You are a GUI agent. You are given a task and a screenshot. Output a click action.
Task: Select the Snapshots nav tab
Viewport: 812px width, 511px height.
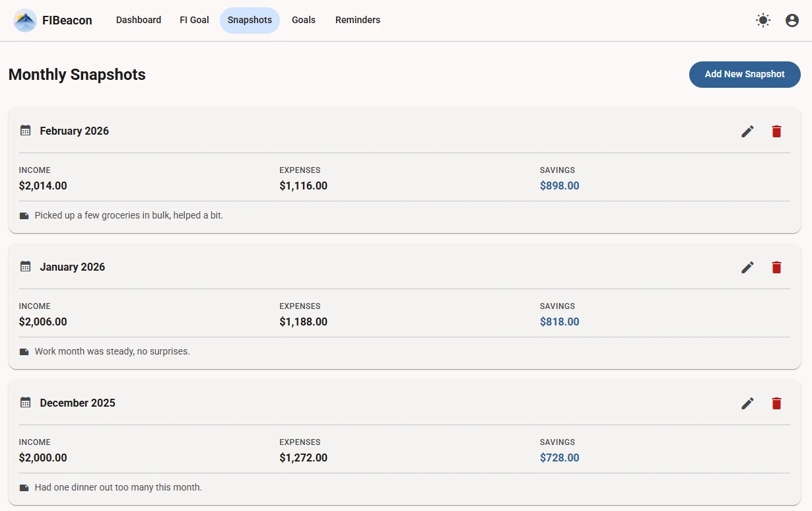pos(250,20)
